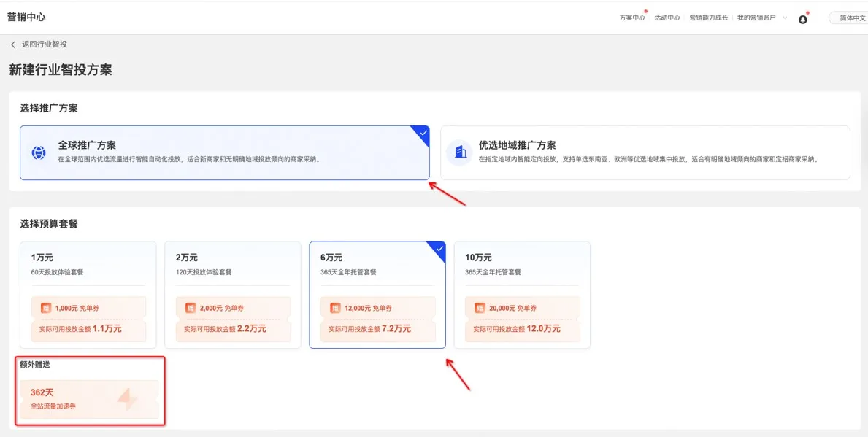Select the 优选地域推广方案 promotion plan
The width and height of the screenshot is (868, 437).
point(645,152)
